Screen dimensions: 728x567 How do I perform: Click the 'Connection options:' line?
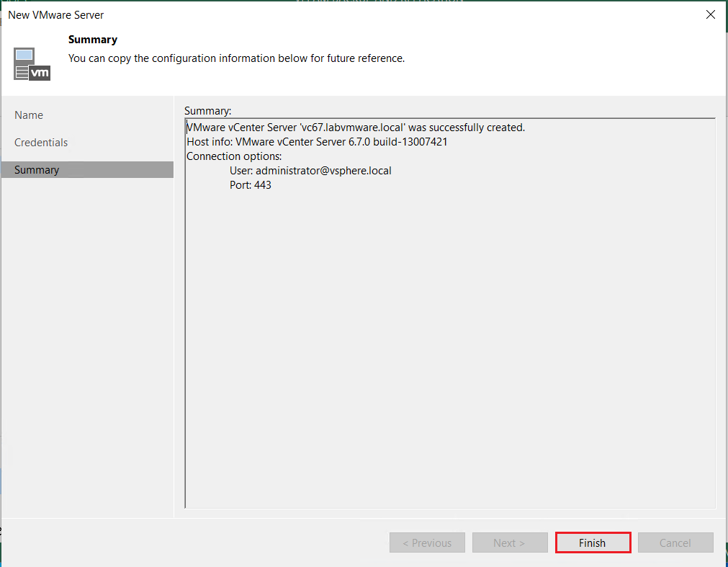pyautogui.click(x=234, y=156)
